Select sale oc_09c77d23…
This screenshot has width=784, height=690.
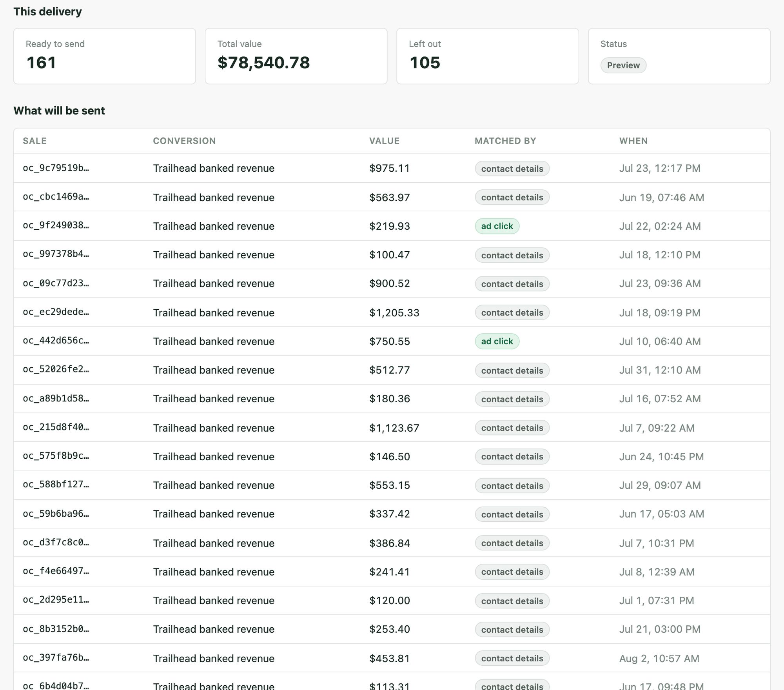tap(56, 283)
